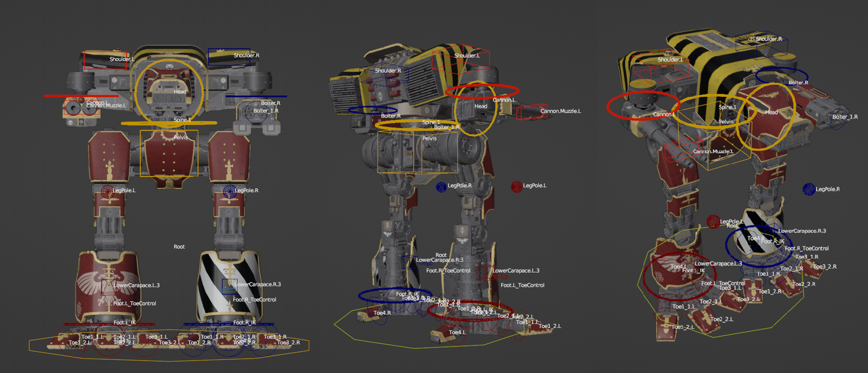Select LowerCarapace.R.3 label in right view
The image size is (868, 373).
(802, 231)
